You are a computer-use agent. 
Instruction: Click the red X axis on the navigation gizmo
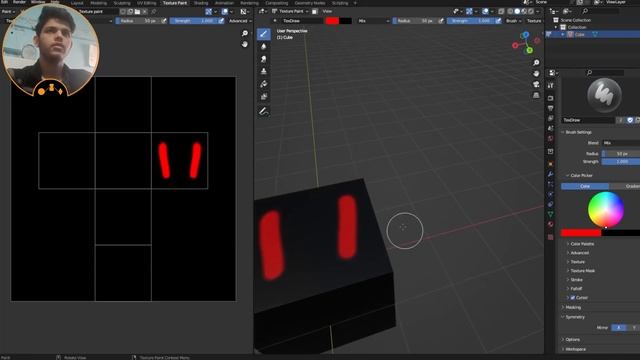[515, 45]
